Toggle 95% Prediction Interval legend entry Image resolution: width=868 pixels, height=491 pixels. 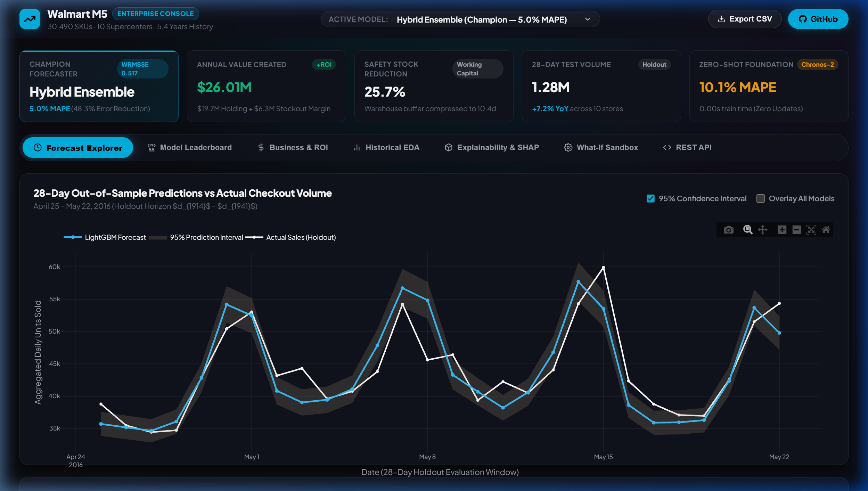(x=196, y=237)
